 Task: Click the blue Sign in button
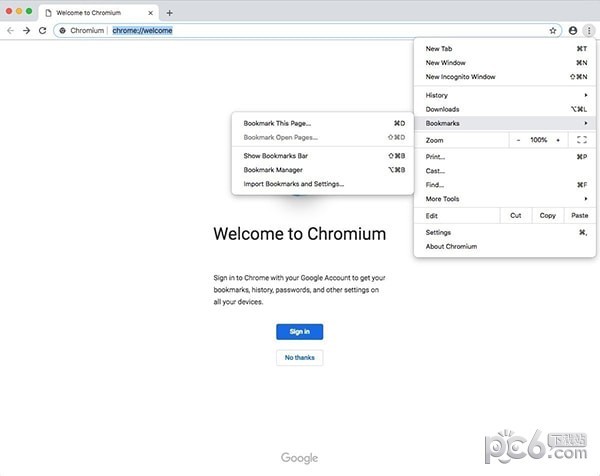tap(300, 332)
